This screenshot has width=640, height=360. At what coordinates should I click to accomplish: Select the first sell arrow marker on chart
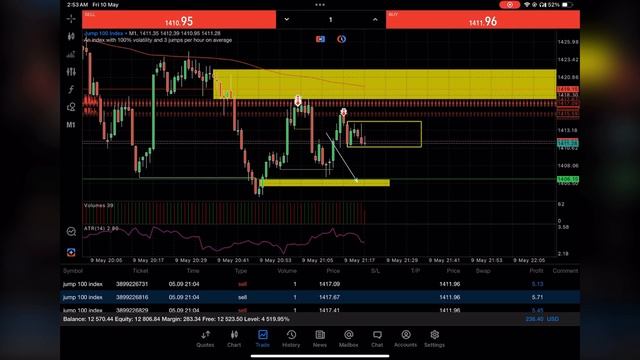(298, 100)
